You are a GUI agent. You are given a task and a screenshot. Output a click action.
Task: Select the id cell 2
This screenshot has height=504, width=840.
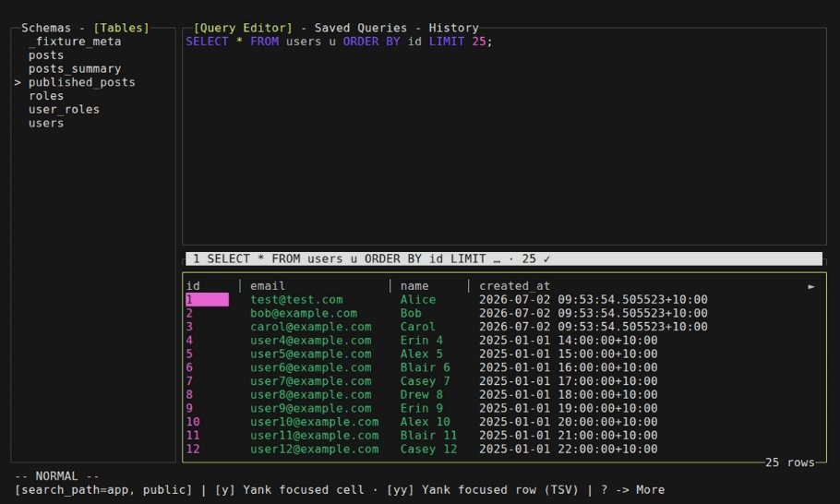pos(189,313)
